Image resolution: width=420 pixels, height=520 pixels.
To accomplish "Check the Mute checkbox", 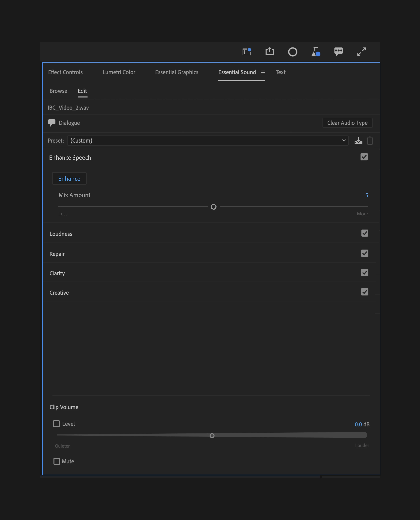I will (57, 461).
